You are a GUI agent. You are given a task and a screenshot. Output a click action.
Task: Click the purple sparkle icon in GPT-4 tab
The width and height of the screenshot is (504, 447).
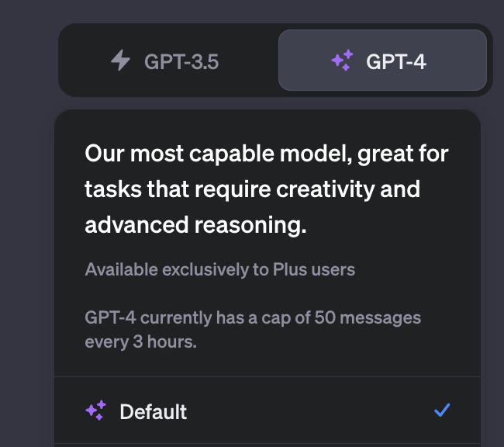[342, 61]
